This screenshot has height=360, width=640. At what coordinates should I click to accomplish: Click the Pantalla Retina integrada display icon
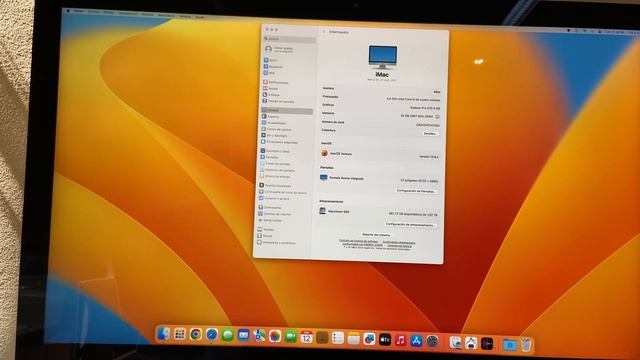coord(324,178)
